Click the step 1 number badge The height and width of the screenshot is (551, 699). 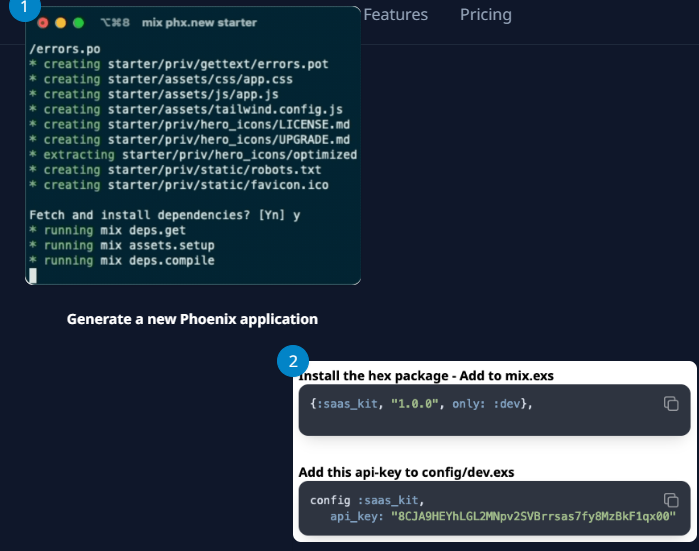click(x=26, y=5)
